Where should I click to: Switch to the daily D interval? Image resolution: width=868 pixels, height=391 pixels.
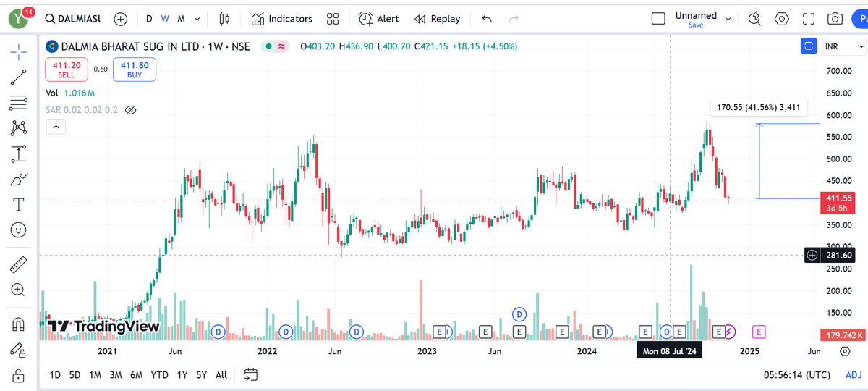pyautogui.click(x=149, y=19)
